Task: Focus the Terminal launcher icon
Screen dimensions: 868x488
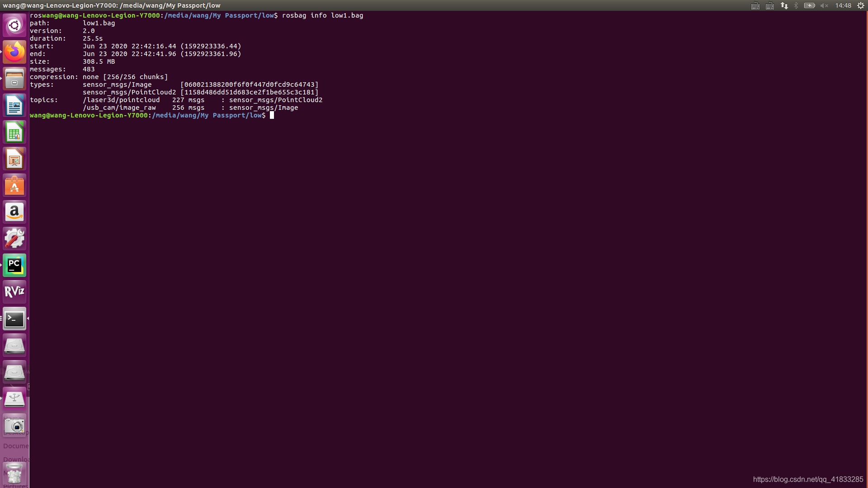Action: (14, 319)
